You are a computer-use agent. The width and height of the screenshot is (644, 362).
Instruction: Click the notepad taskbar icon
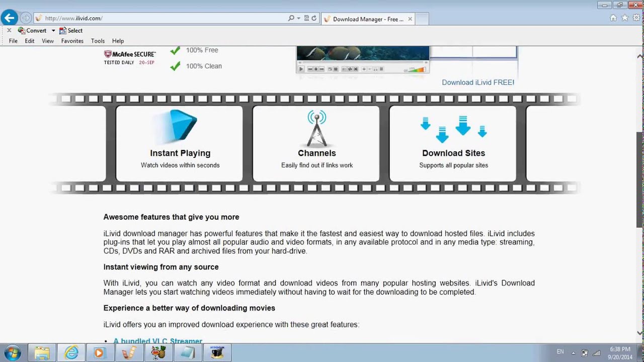[188, 353]
